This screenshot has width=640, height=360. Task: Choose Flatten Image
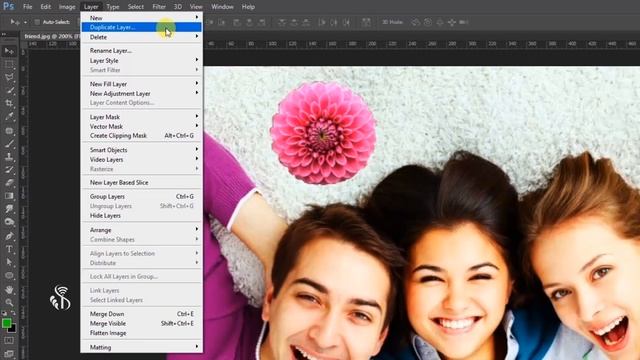(x=141, y=333)
